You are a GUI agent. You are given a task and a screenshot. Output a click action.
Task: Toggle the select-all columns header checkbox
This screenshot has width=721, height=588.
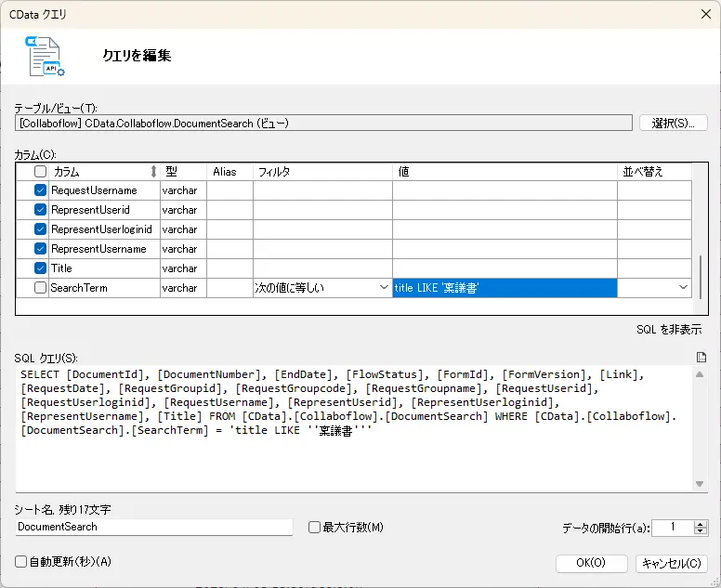coord(41,172)
